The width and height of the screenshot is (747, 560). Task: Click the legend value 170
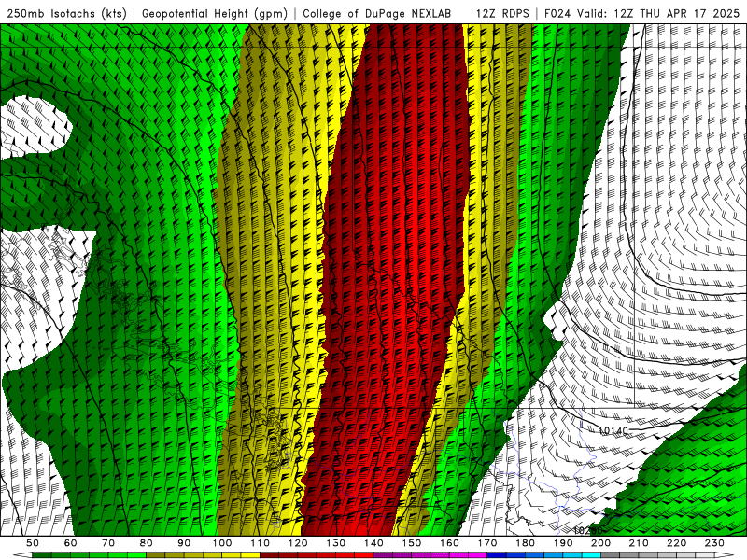point(486,543)
